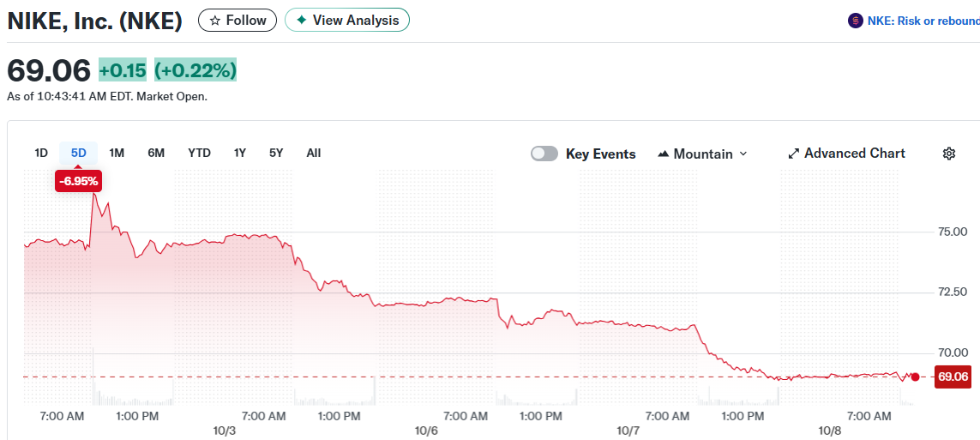Image resolution: width=980 pixels, height=440 pixels.
Task: Click the expand arrows Advanced Chart icon
Action: tap(794, 154)
